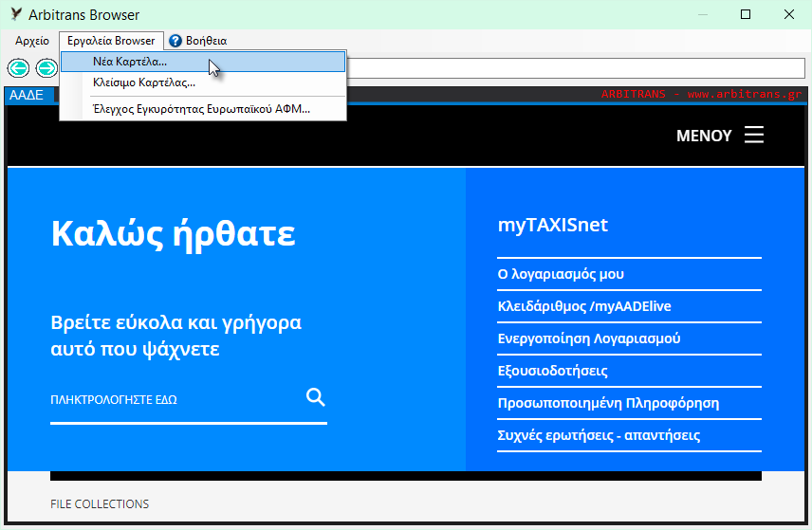Open Εξουσιοδοτήσεις link
Viewport: 812px width, 530px height.
552,371
